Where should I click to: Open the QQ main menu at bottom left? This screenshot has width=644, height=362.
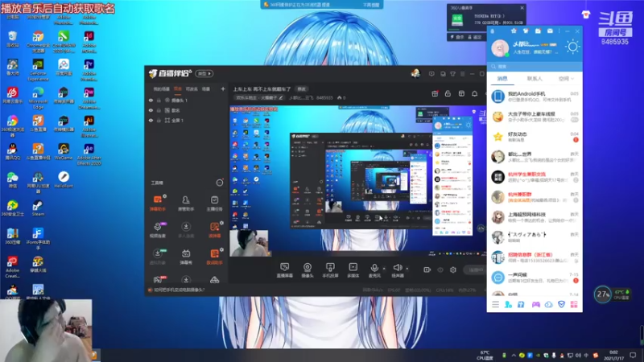[495, 304]
